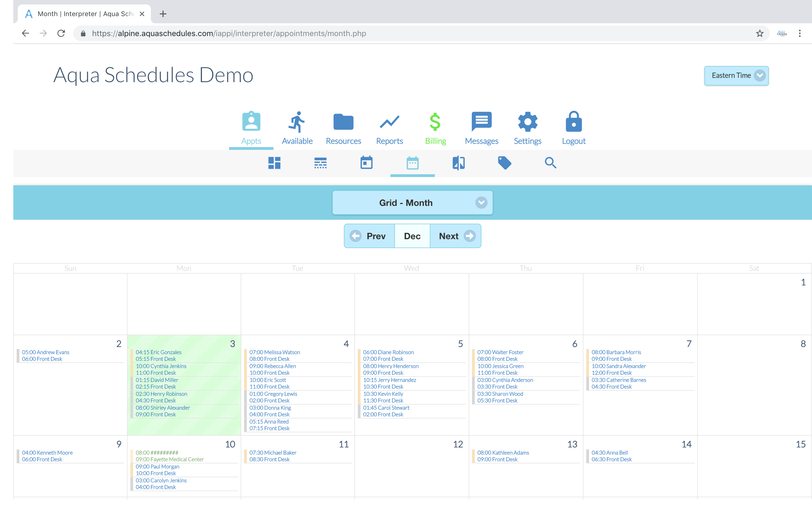Click the browser forward arrow
Image resolution: width=812 pixels, height=515 pixels.
43,33
